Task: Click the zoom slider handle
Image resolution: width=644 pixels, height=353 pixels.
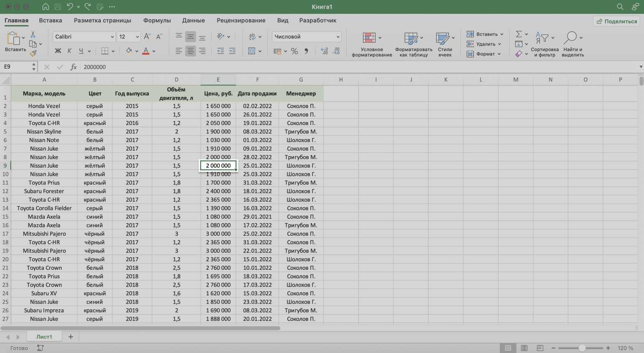Action: coord(582,348)
